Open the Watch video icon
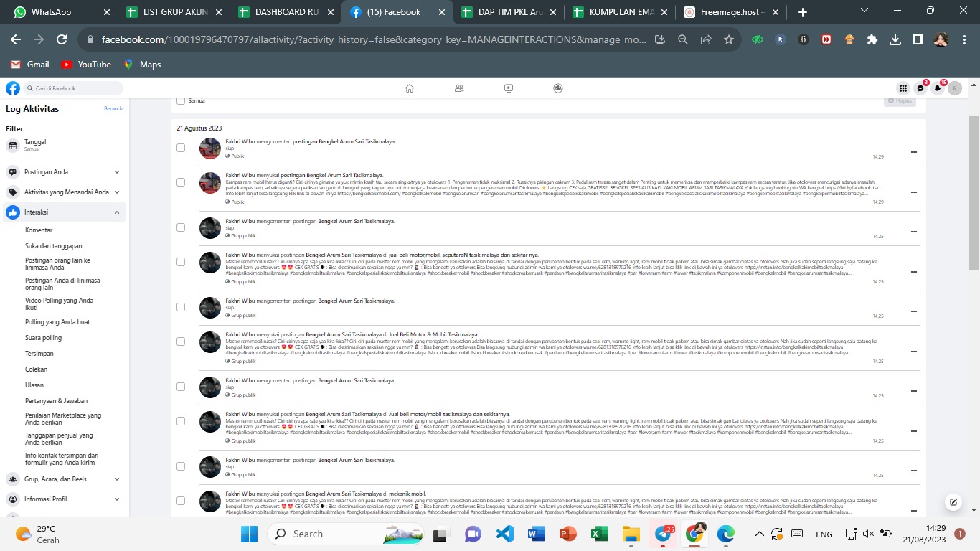Screen dimensions: 980x551 [x=509, y=88]
